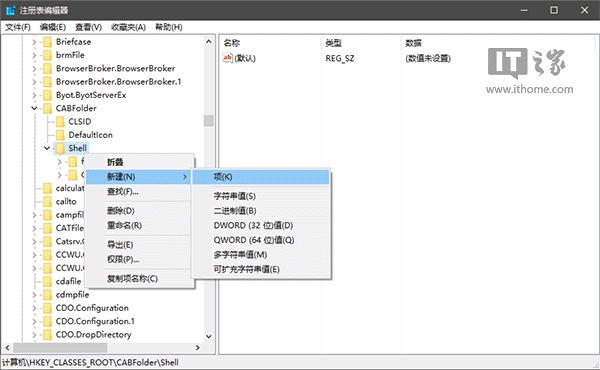Choose 查找(F)... in the context menu

138,192
